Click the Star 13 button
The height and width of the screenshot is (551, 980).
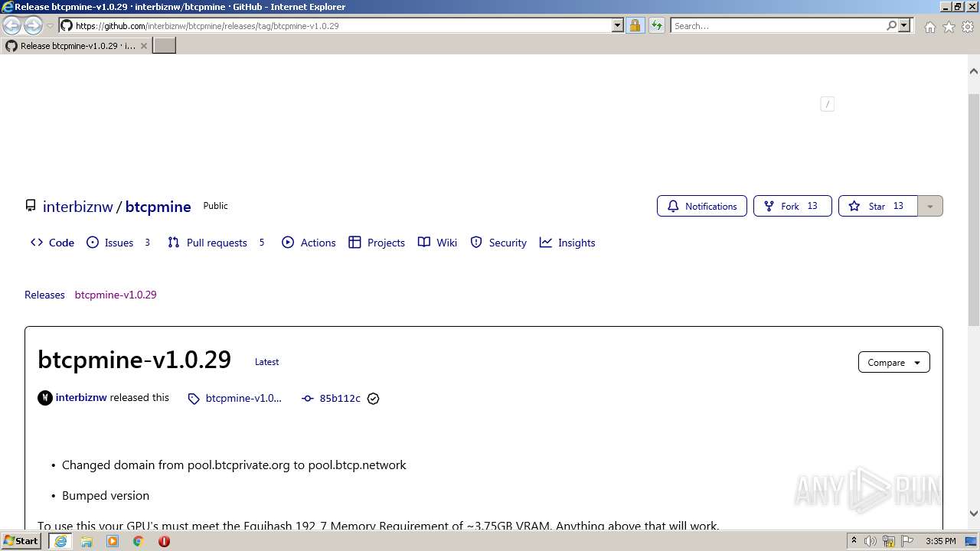click(877, 206)
